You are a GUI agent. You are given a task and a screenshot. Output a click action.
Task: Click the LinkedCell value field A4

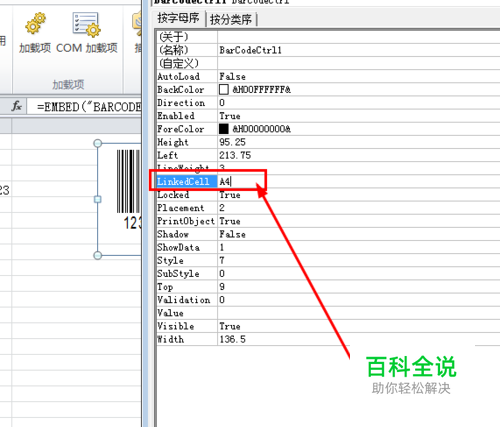[x=359, y=181]
